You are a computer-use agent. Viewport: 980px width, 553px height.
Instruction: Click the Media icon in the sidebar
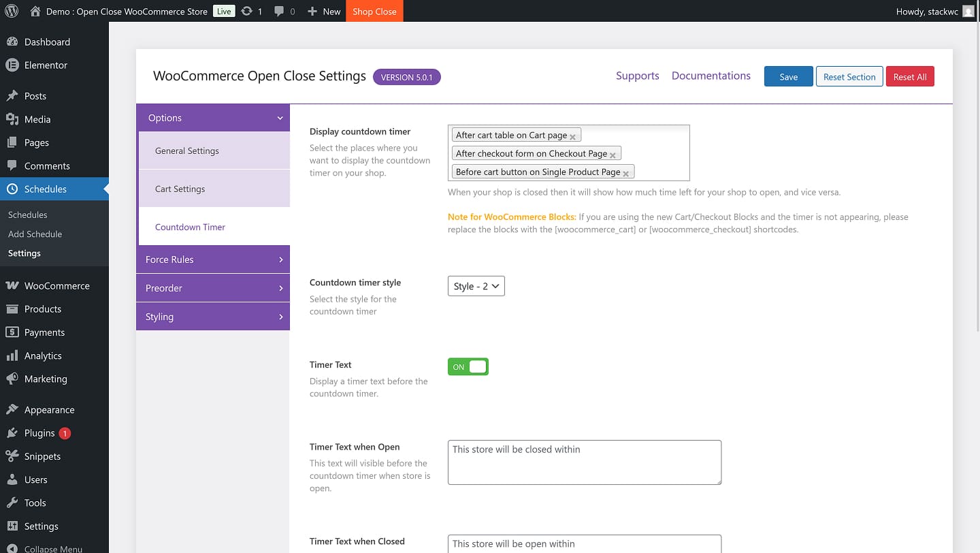12,119
